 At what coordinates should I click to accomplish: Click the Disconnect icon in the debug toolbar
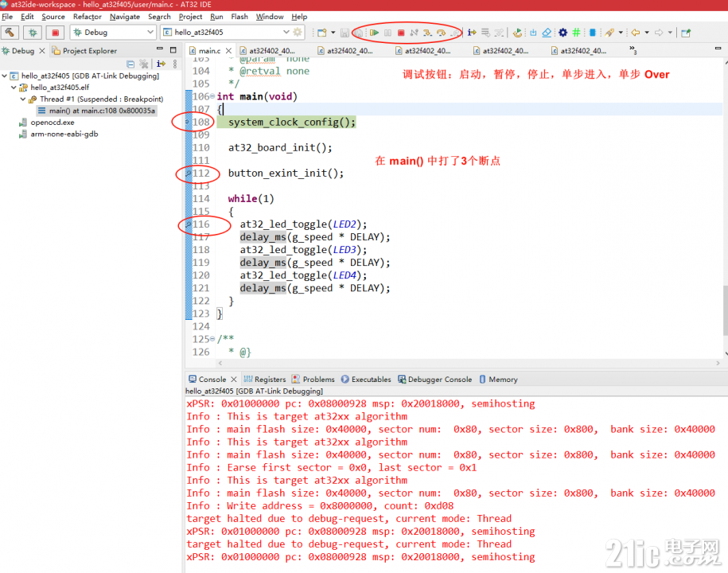click(415, 33)
